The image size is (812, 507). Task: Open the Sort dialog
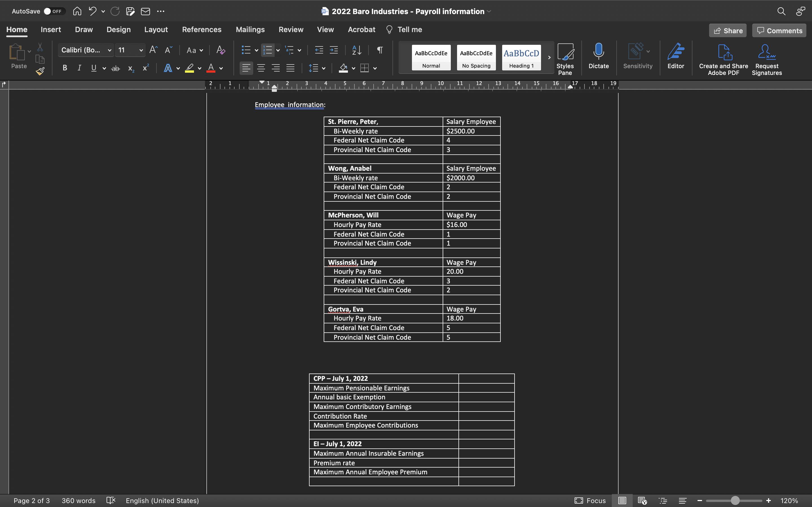click(x=357, y=50)
